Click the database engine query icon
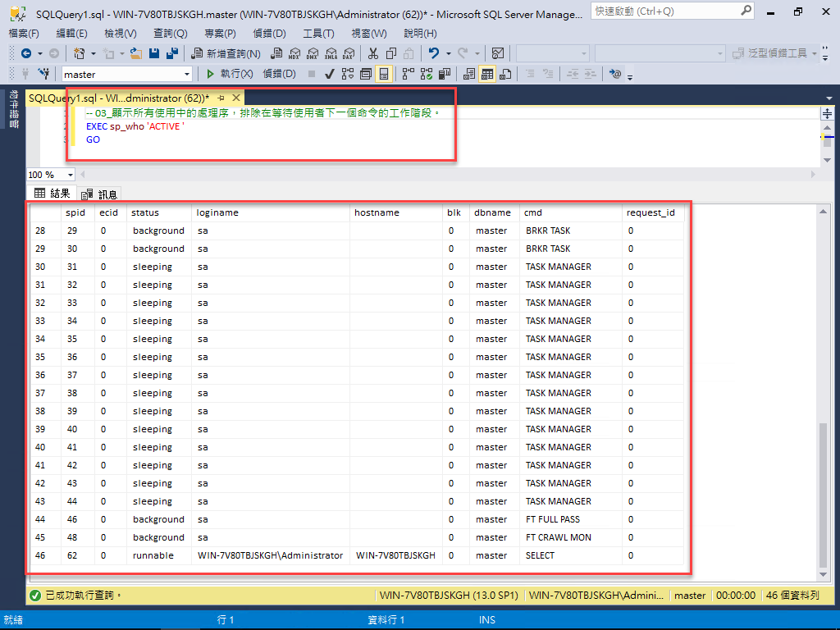Screen dimensions: 840x630 276,53
